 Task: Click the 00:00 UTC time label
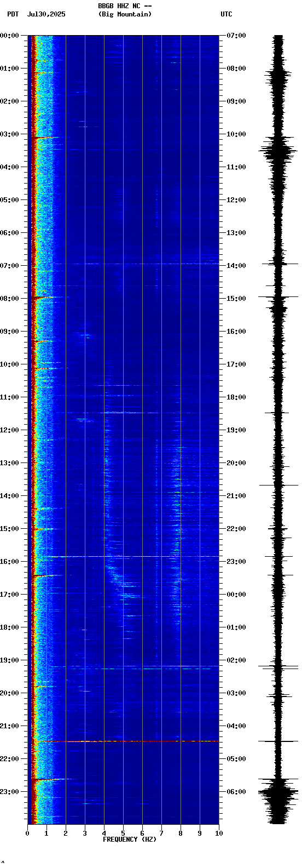pyautogui.click(x=236, y=595)
